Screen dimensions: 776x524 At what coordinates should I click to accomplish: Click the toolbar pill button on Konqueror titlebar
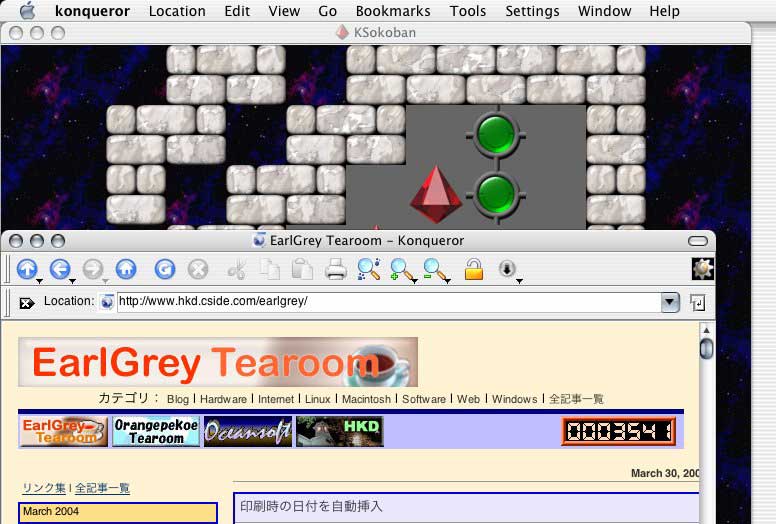[698, 241]
